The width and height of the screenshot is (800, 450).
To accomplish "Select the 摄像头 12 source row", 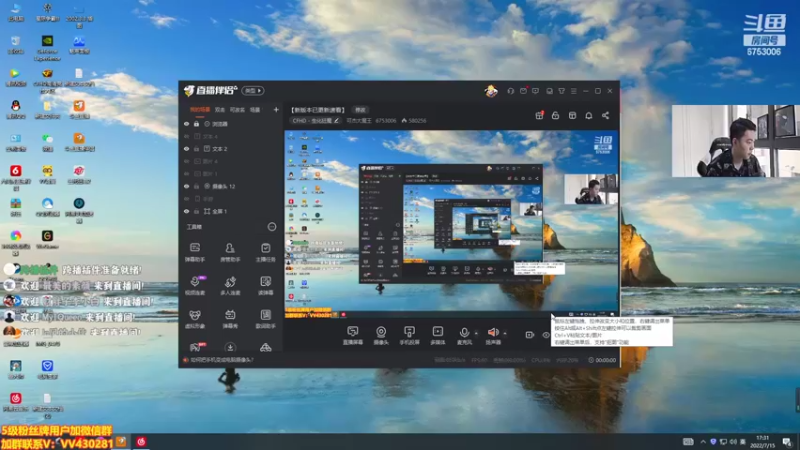I will [x=232, y=186].
